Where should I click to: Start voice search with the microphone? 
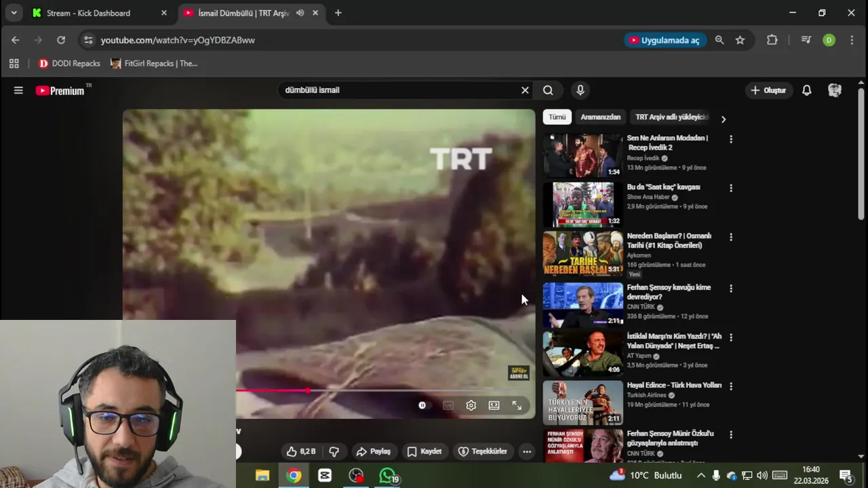coord(580,90)
